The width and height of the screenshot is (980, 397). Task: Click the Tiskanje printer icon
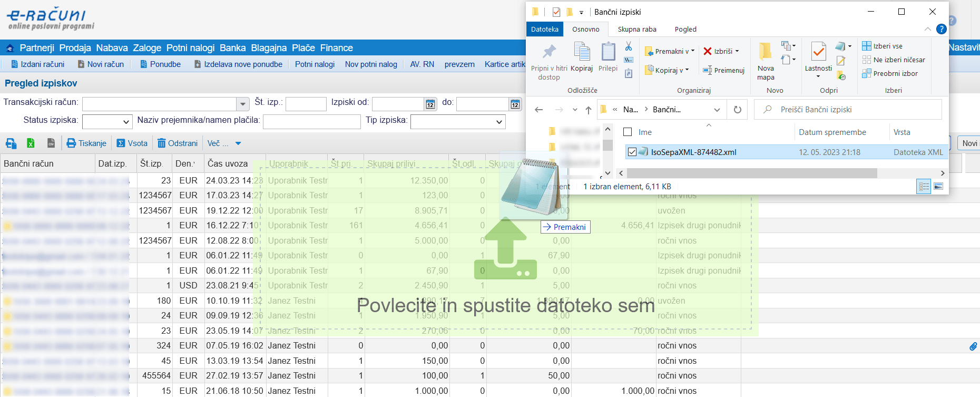pos(71,143)
